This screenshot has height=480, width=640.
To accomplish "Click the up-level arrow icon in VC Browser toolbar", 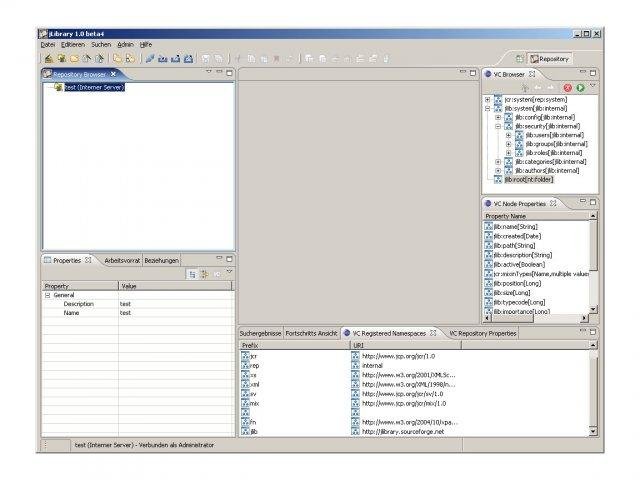I will (x=525, y=87).
